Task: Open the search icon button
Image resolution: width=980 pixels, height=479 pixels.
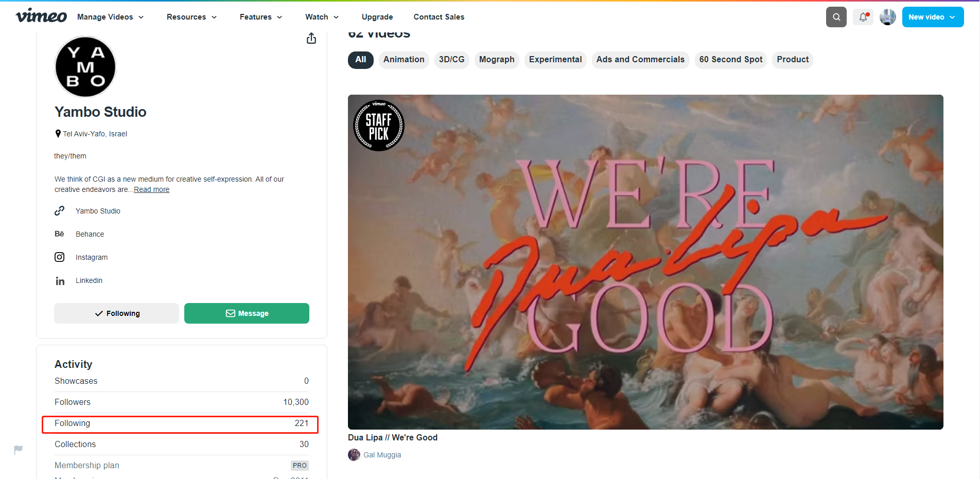Action: coord(836,17)
